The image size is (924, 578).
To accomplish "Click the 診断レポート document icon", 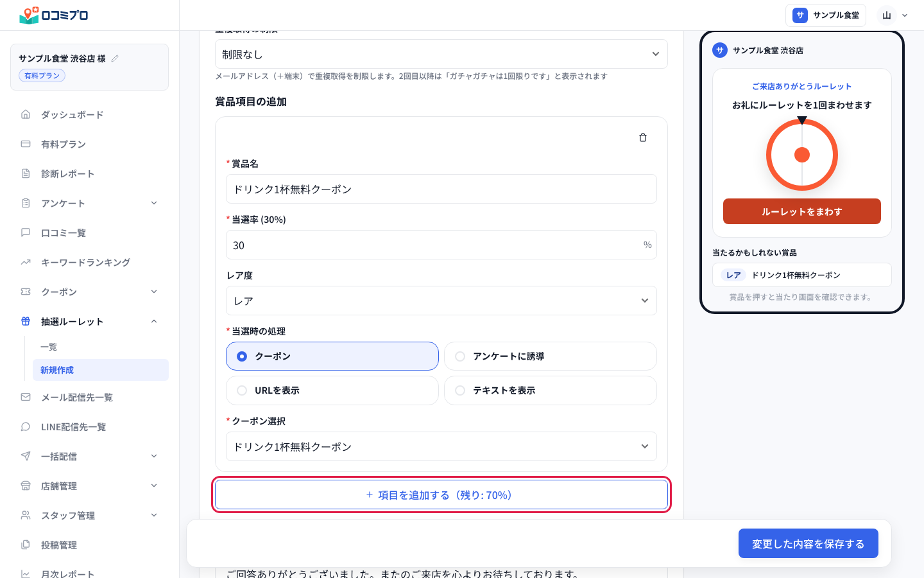I will (x=26, y=173).
